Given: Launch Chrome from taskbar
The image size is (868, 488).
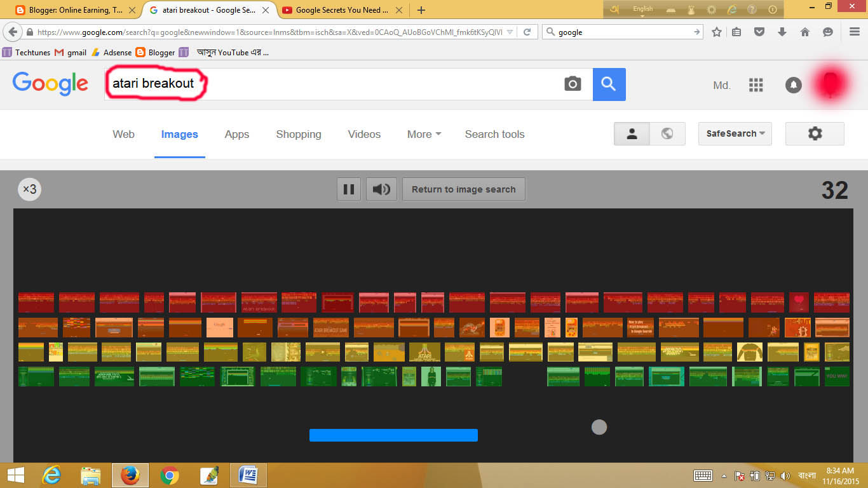Looking at the screenshot, I should pyautogui.click(x=170, y=475).
